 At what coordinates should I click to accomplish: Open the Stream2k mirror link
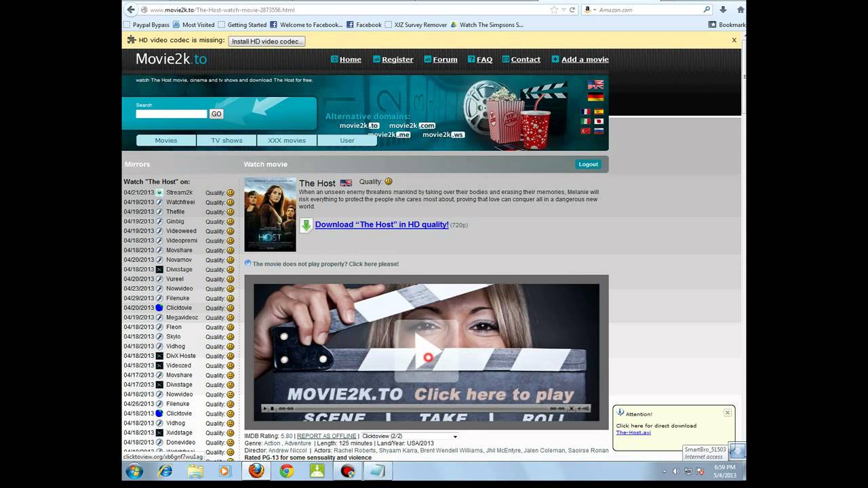point(180,192)
